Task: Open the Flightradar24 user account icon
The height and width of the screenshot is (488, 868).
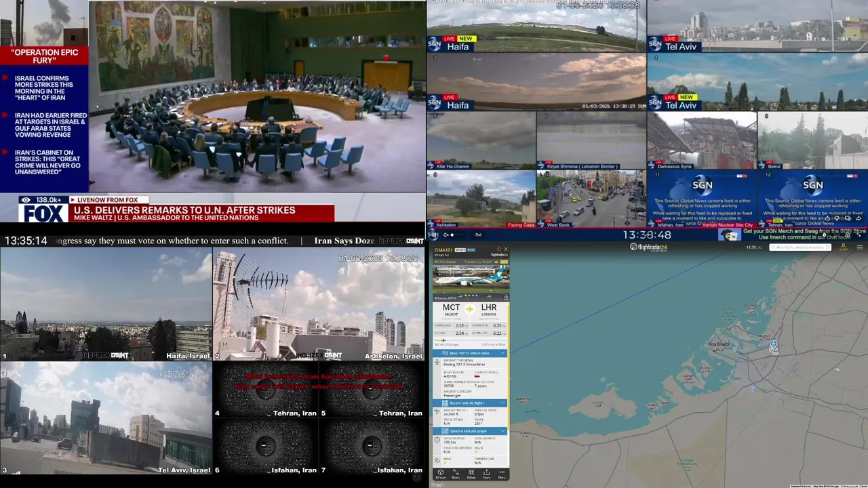Action: (x=844, y=247)
